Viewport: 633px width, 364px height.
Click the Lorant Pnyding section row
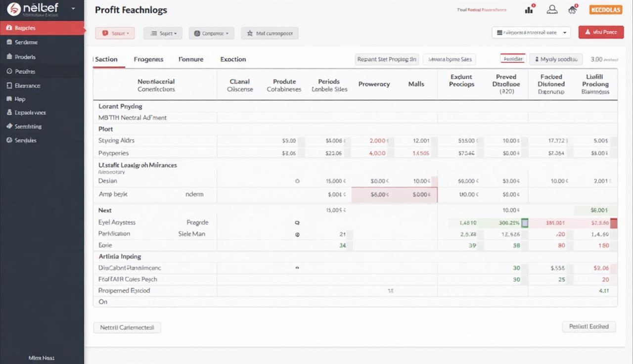355,106
